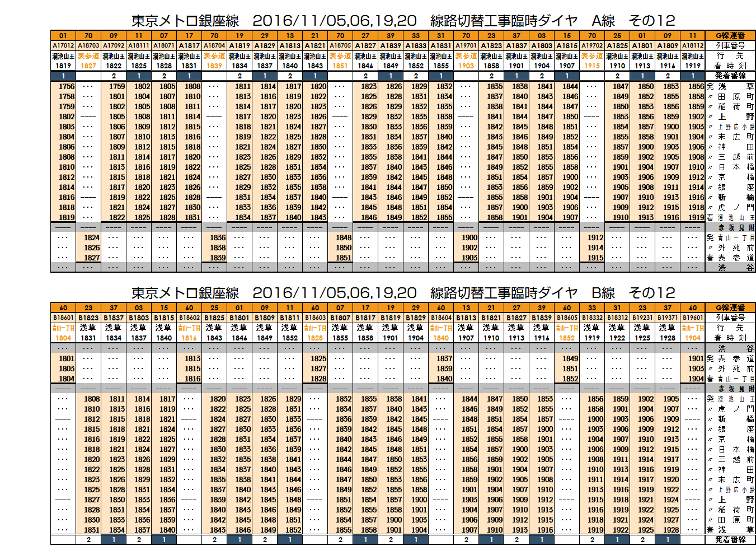Click train number B1807 cell

click(340, 318)
